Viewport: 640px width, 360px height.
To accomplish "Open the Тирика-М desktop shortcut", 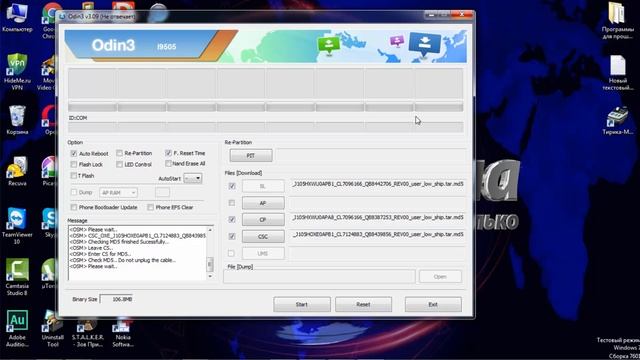I will pos(618,120).
